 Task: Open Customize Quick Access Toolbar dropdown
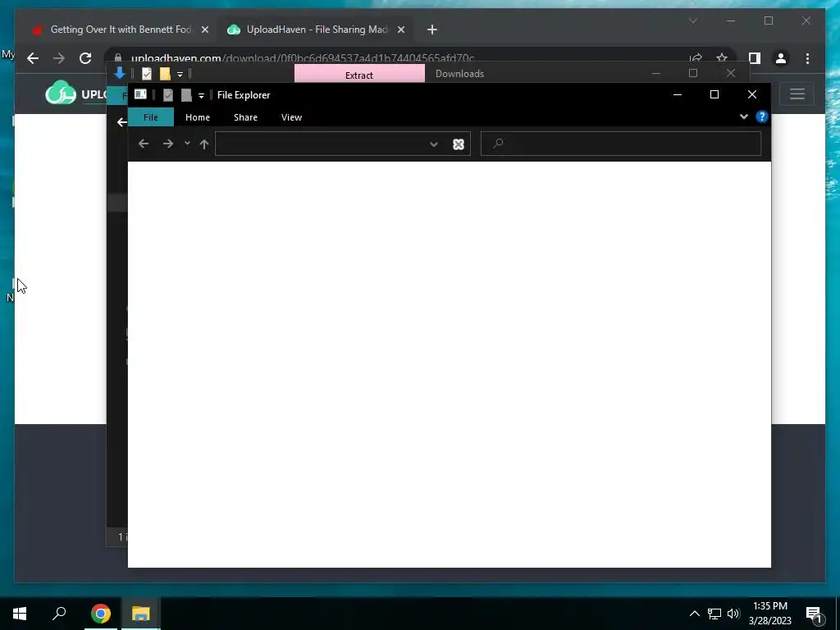tap(202, 96)
